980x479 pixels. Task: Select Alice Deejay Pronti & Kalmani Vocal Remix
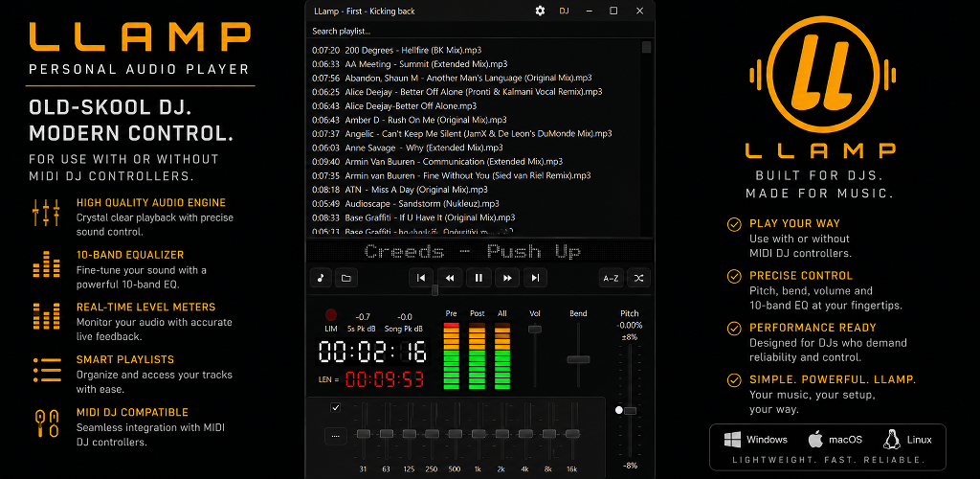(475, 92)
